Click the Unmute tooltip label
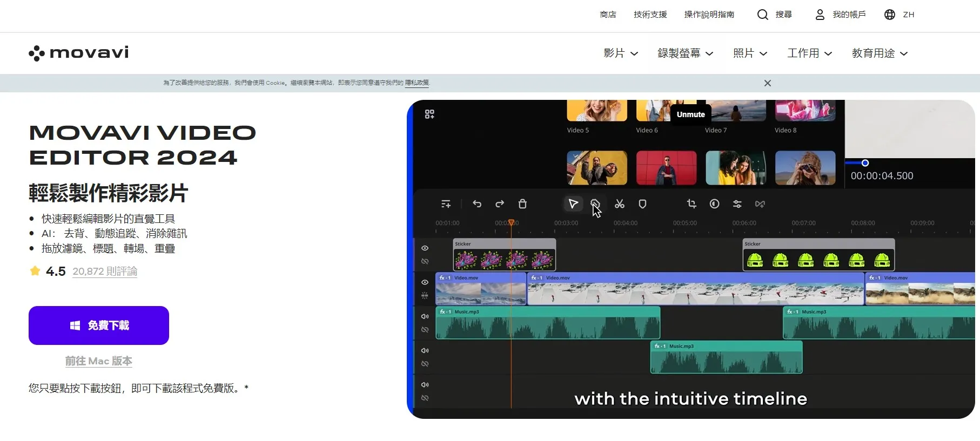 coord(691,114)
